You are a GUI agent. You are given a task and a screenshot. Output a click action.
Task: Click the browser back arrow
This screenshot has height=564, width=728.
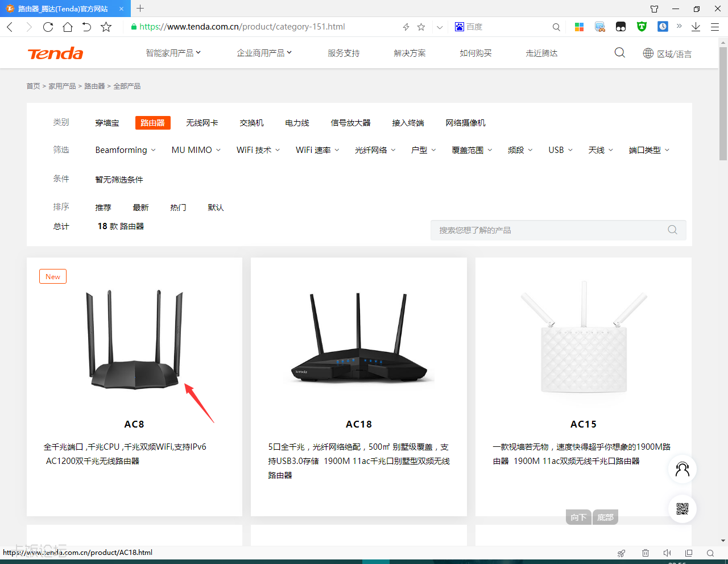pyautogui.click(x=10, y=27)
